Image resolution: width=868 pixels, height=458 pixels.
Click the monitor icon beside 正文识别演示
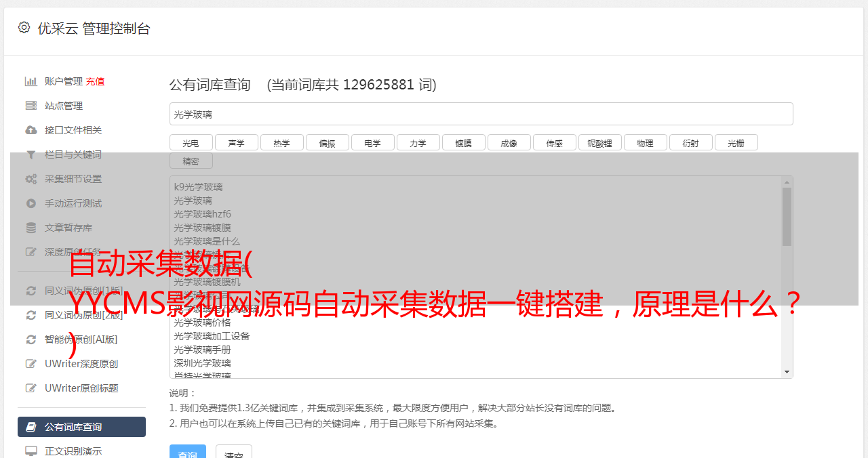pyautogui.click(x=31, y=451)
